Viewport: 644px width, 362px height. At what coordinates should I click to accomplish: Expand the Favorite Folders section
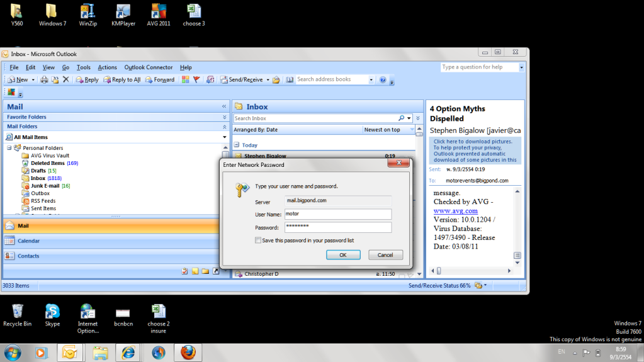[x=225, y=117]
